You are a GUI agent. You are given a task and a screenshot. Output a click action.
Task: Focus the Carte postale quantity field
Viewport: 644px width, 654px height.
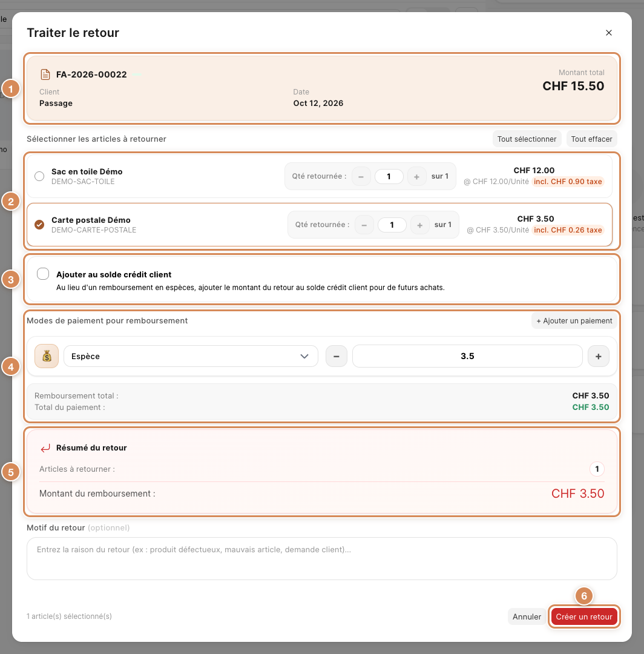[392, 225]
